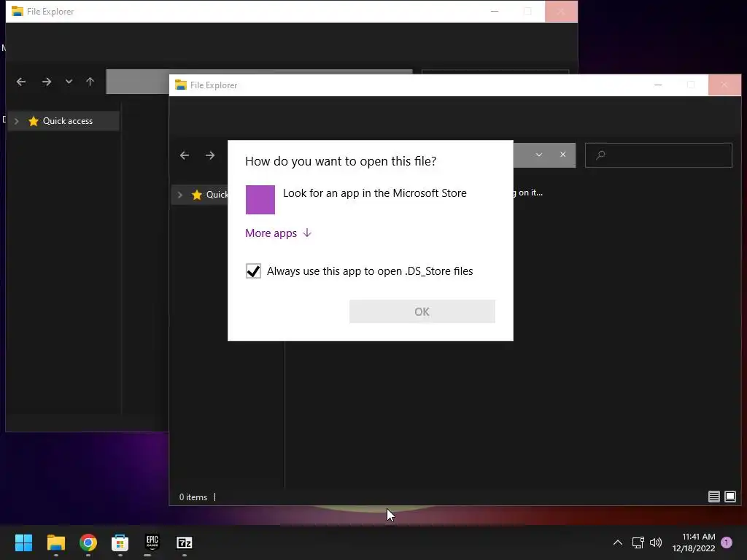Open network status in system tray
This screenshot has height=560, width=747.
click(x=638, y=542)
